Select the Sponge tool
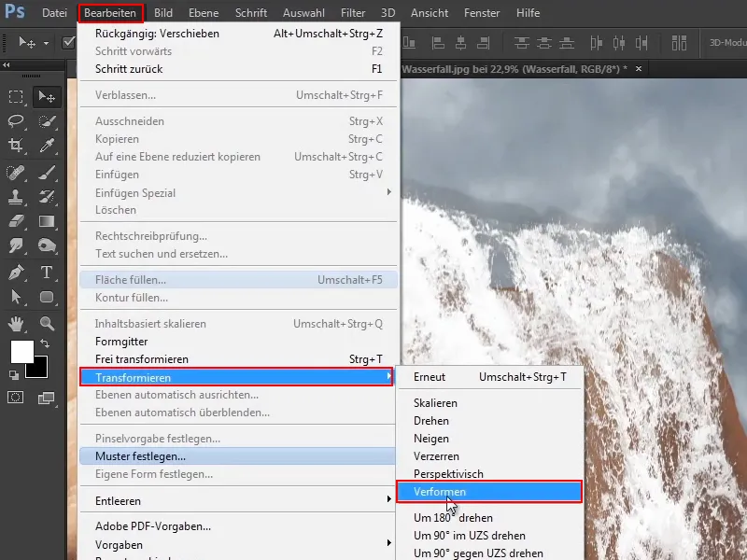 point(46,245)
